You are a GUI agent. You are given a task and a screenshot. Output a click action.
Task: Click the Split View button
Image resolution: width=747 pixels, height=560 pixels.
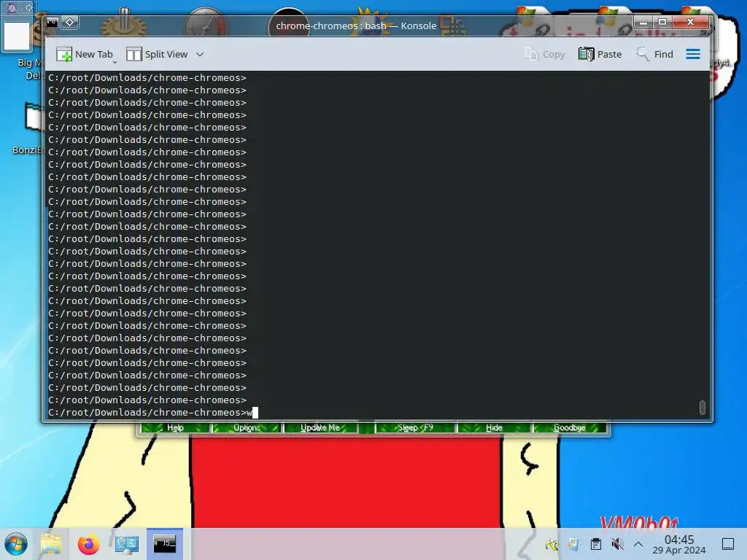click(x=158, y=54)
